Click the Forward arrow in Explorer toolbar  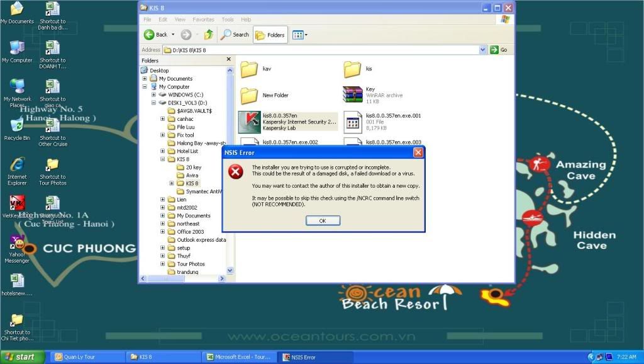point(186,35)
